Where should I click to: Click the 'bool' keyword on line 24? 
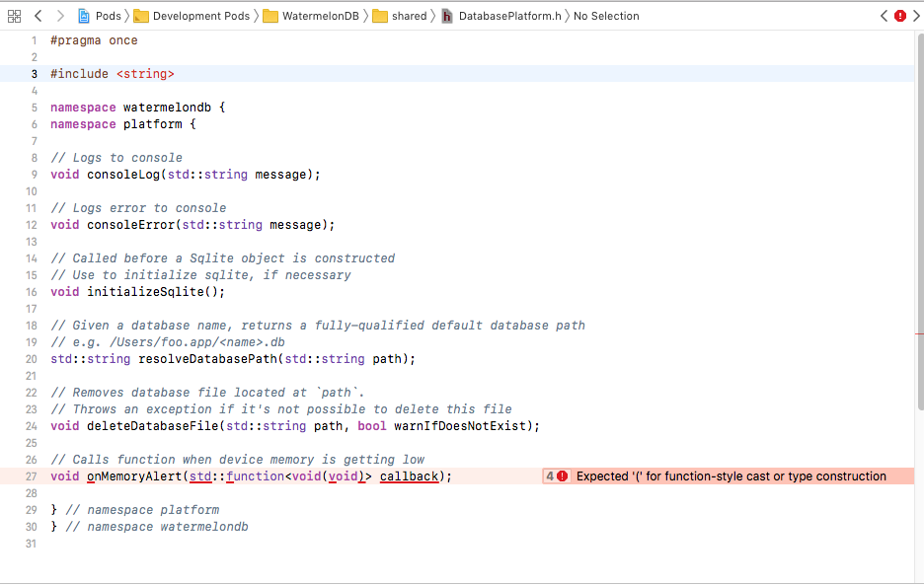click(x=372, y=426)
